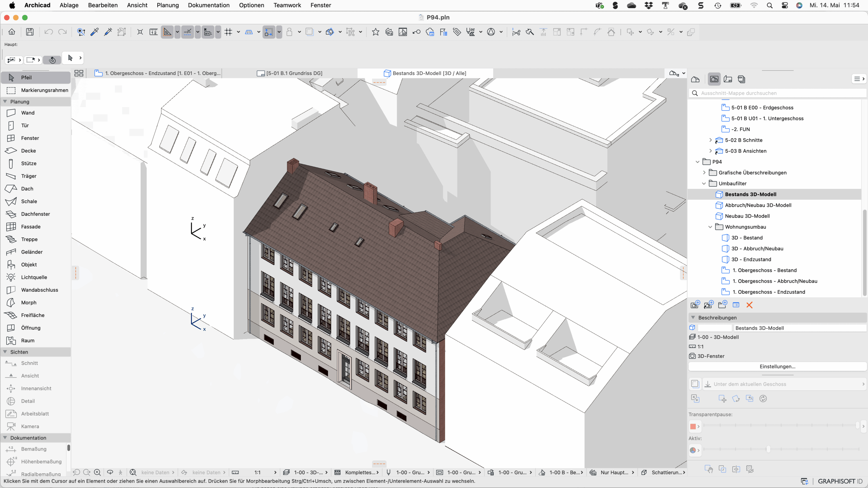Image resolution: width=868 pixels, height=488 pixels.
Task: Open 3D - Endzustand view
Action: 751,259
